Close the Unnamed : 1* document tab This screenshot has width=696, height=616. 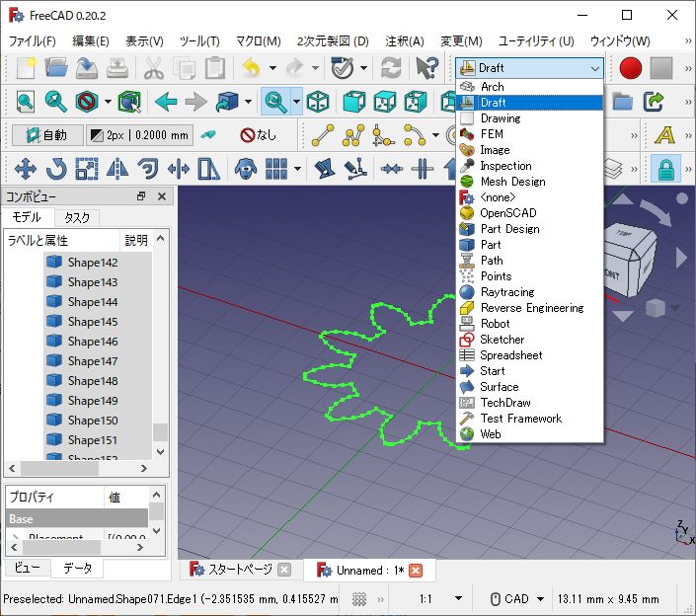click(416, 571)
